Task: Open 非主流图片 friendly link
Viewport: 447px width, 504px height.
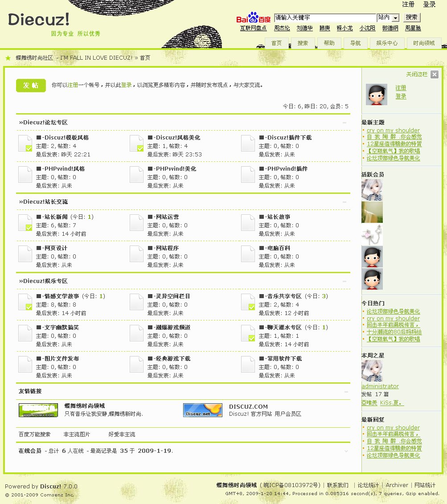Action: point(77,434)
